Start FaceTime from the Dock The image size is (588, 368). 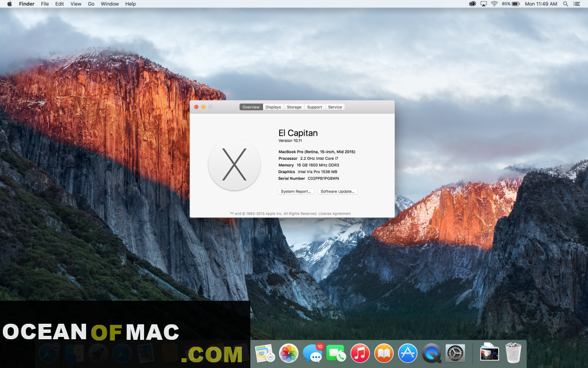coord(336,354)
